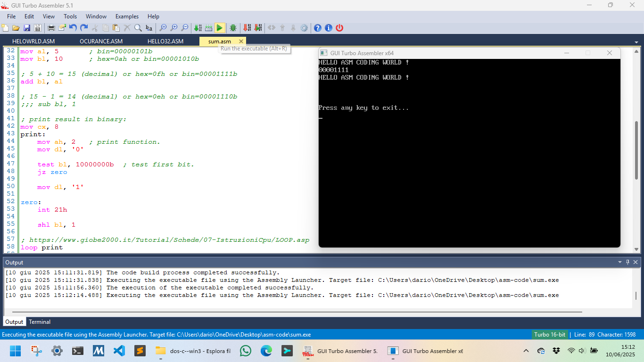
Task: Open the Output panel dropdown arrow
Action: [x=620, y=262]
